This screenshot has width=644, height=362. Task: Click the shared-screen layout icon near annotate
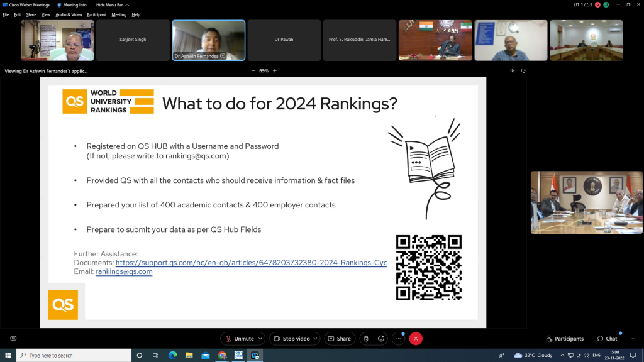point(524,70)
